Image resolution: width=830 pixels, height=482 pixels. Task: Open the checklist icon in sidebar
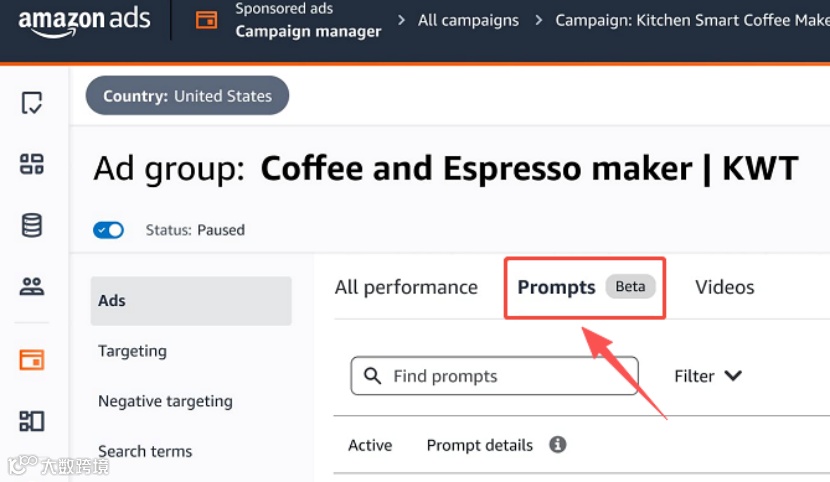[x=32, y=102]
